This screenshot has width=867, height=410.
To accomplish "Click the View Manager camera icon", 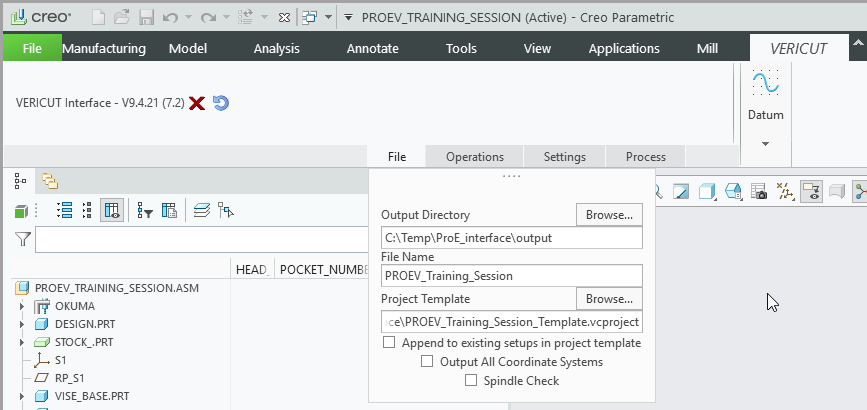I will point(759,192).
